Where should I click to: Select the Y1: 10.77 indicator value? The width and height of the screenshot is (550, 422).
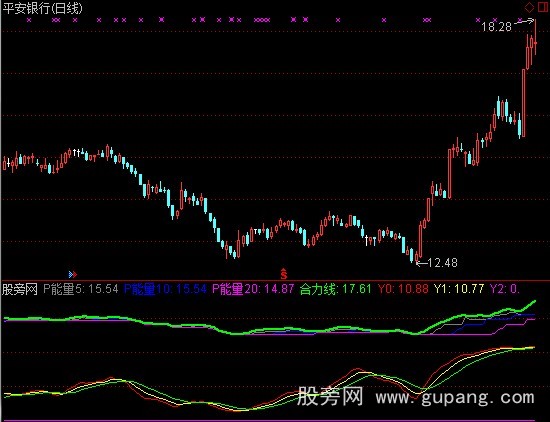pos(459,289)
